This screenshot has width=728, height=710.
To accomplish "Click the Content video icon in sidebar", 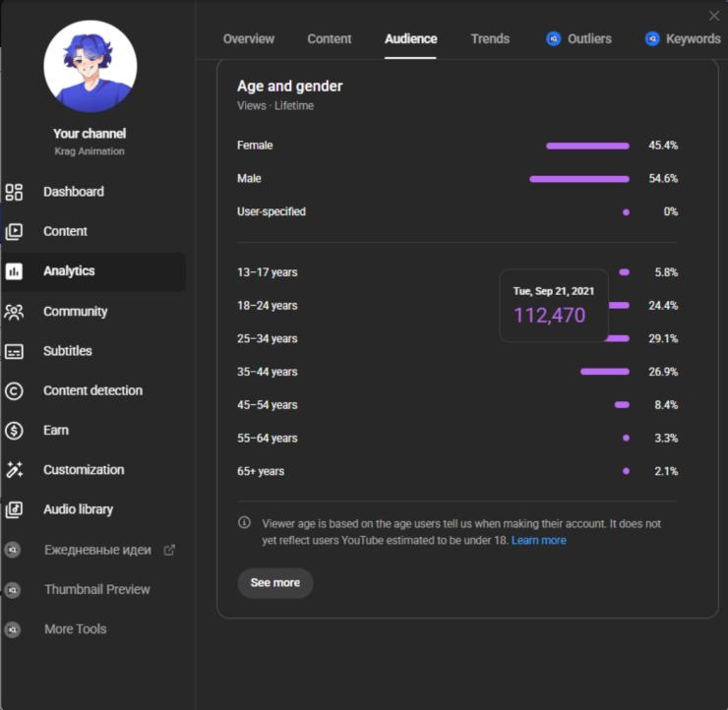I will click(14, 232).
